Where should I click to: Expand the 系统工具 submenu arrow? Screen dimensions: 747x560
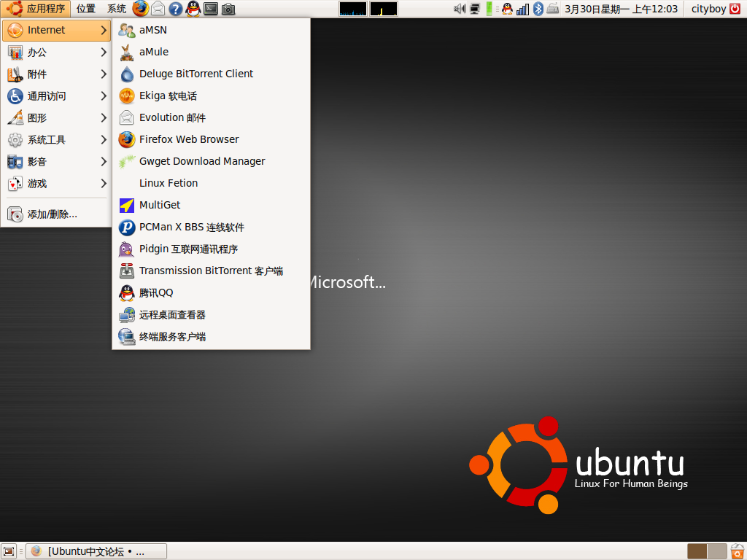coord(104,139)
